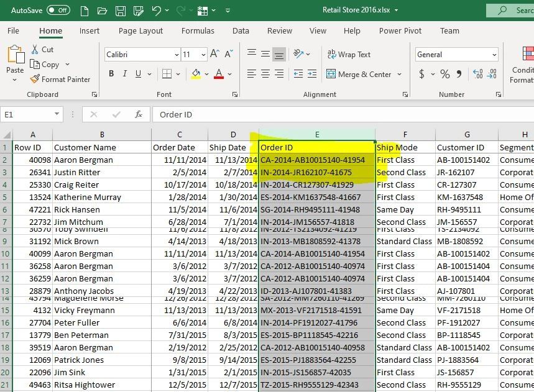Toggle Italic formatting on selected cell

[x=124, y=73]
